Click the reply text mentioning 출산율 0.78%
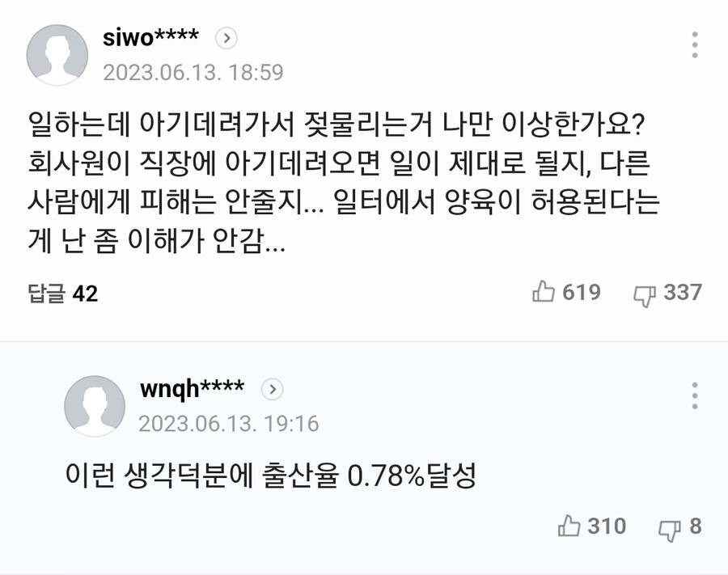 [x=271, y=476]
